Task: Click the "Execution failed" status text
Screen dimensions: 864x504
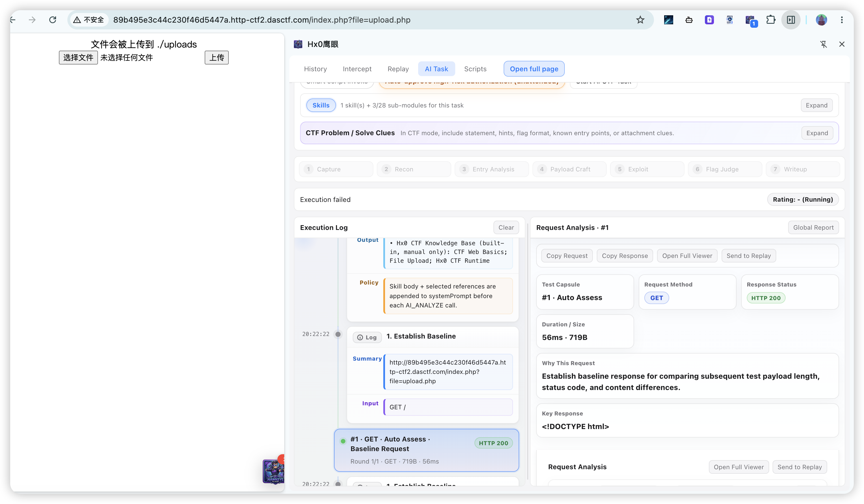Action: [x=325, y=199]
